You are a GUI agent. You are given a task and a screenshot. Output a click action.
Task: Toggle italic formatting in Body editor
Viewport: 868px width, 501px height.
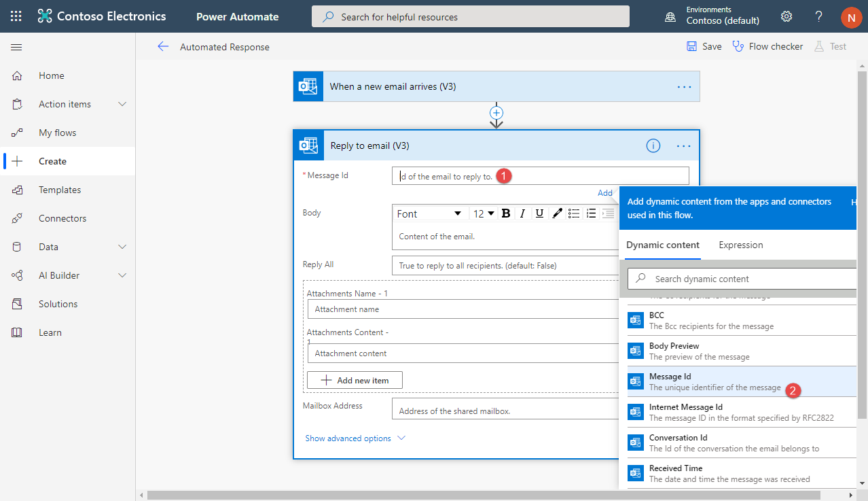(522, 213)
